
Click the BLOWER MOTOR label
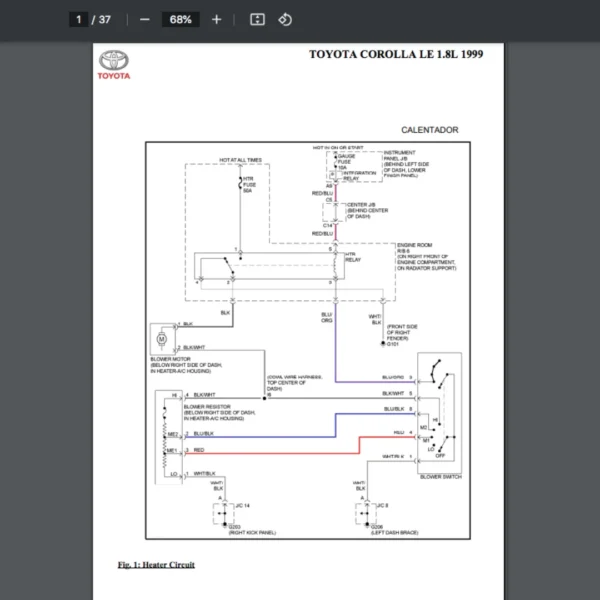pyautogui.click(x=171, y=359)
